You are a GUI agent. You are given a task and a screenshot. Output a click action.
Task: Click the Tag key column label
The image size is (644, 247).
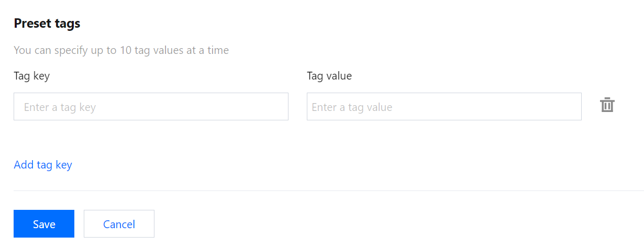click(x=31, y=76)
